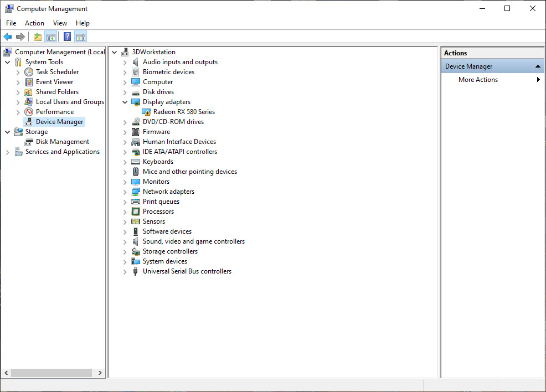Select the Computer device category
Viewport: 546px width, 392px height.
pyautogui.click(x=158, y=82)
